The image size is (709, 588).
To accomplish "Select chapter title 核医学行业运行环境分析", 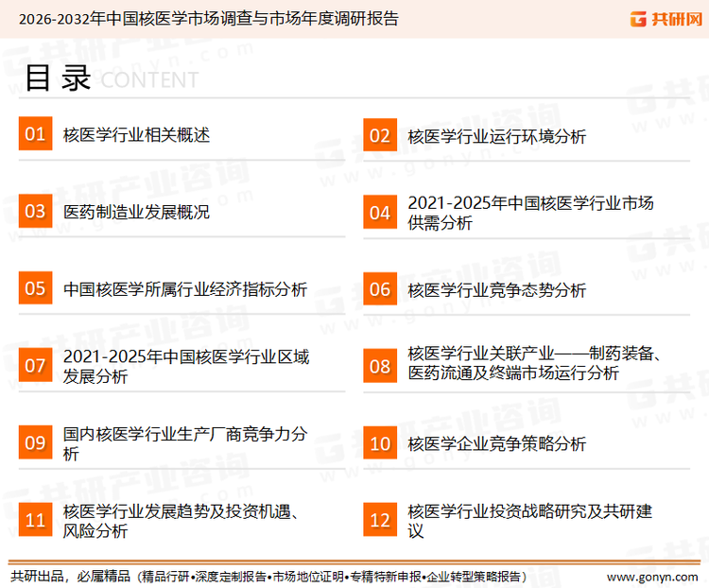I will (497, 136).
